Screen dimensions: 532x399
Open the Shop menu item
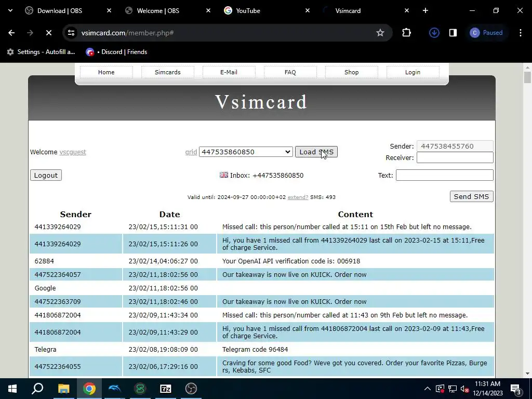[x=352, y=72]
